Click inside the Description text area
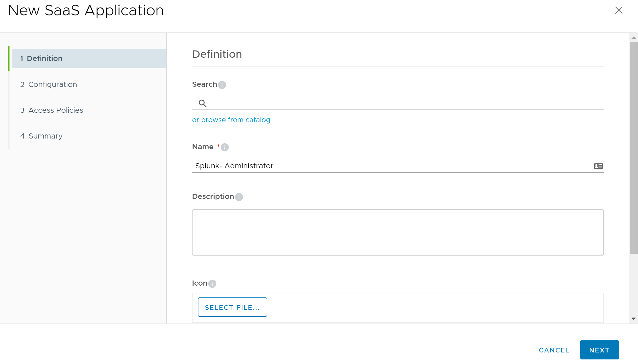This screenshot has height=364, width=638. tap(397, 232)
